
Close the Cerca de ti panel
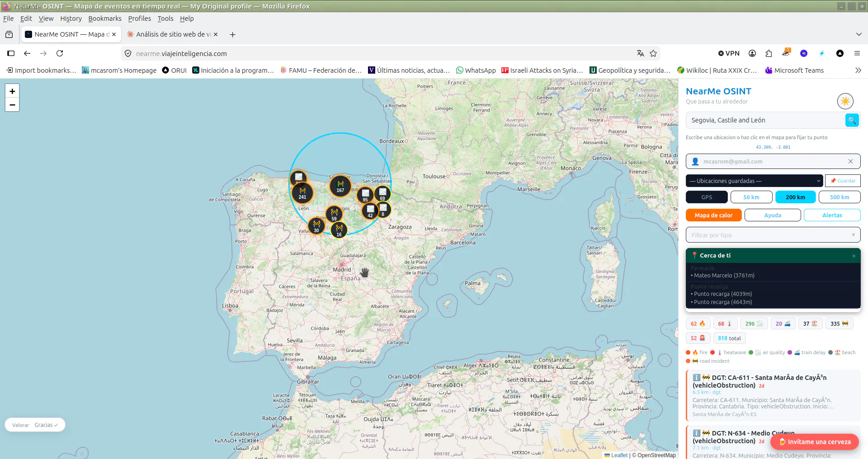[x=854, y=256]
